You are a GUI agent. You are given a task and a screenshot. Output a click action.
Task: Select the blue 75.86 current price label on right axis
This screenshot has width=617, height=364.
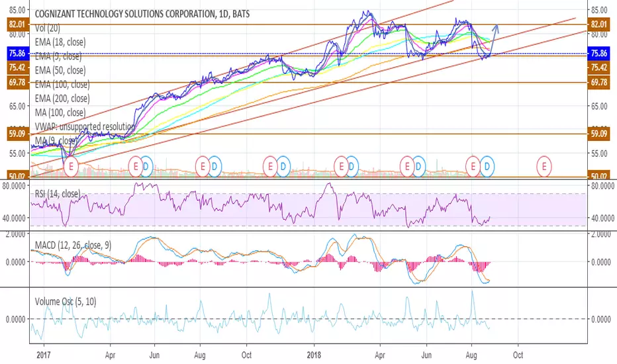(598, 54)
